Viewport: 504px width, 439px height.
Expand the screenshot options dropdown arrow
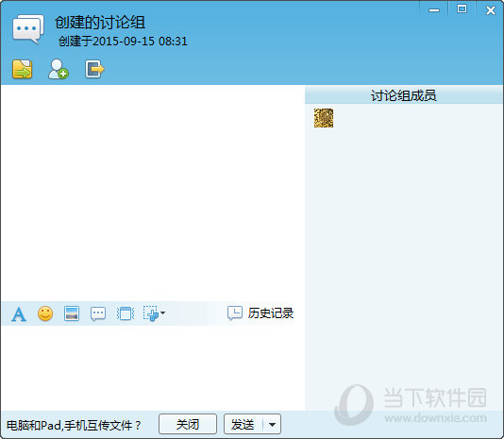click(162, 312)
